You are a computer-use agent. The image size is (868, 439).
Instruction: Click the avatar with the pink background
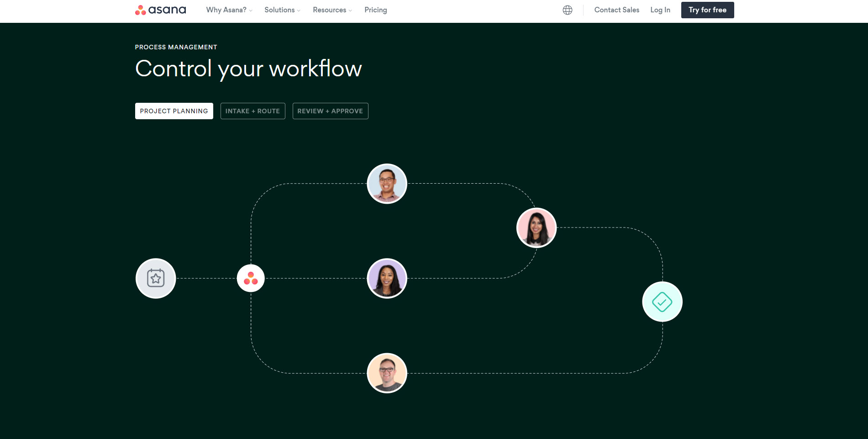(x=536, y=227)
